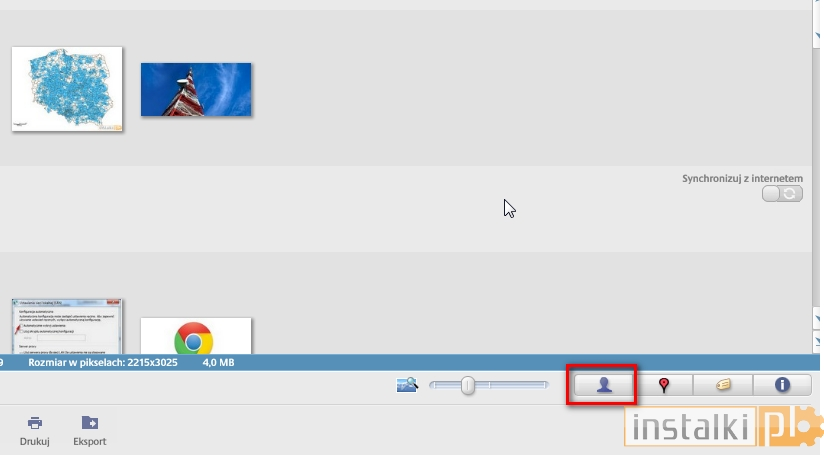Toggle the Synchronizuj z internetem switch

(x=782, y=193)
